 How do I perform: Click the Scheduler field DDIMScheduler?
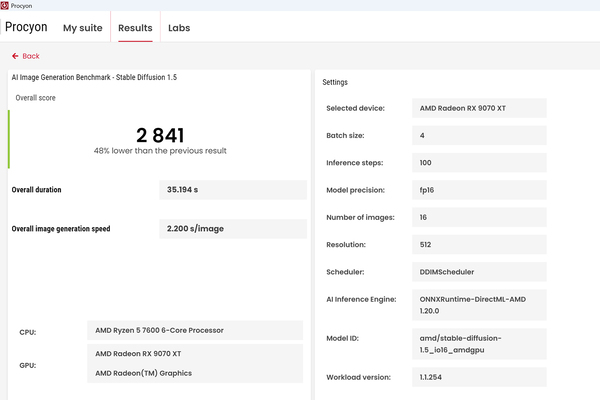coord(479,272)
